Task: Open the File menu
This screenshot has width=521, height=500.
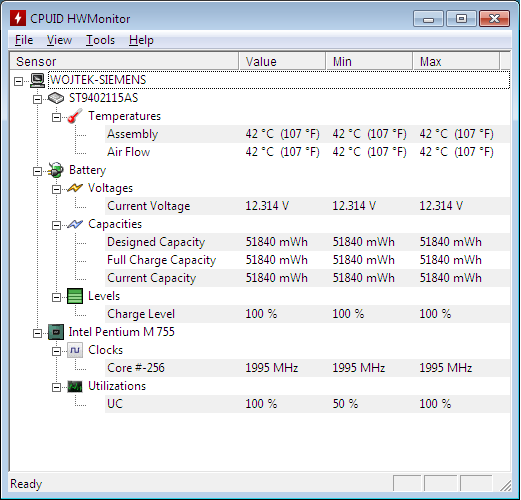Action: pyautogui.click(x=24, y=40)
